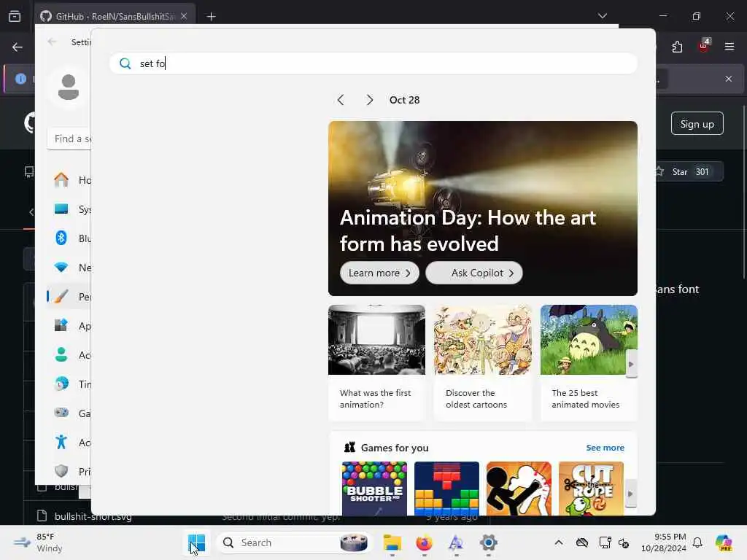Open the 'What was the first animation?' card

point(376,363)
